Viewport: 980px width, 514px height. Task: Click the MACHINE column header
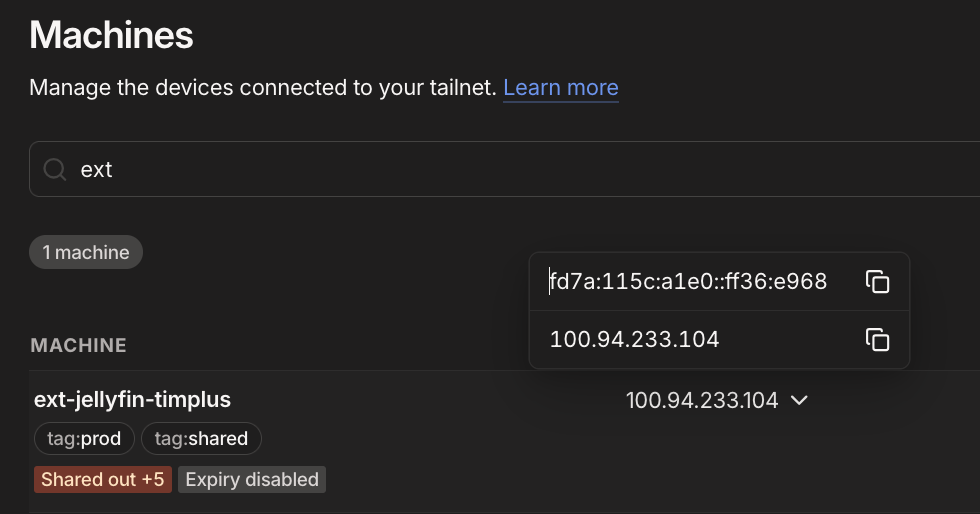point(78,346)
